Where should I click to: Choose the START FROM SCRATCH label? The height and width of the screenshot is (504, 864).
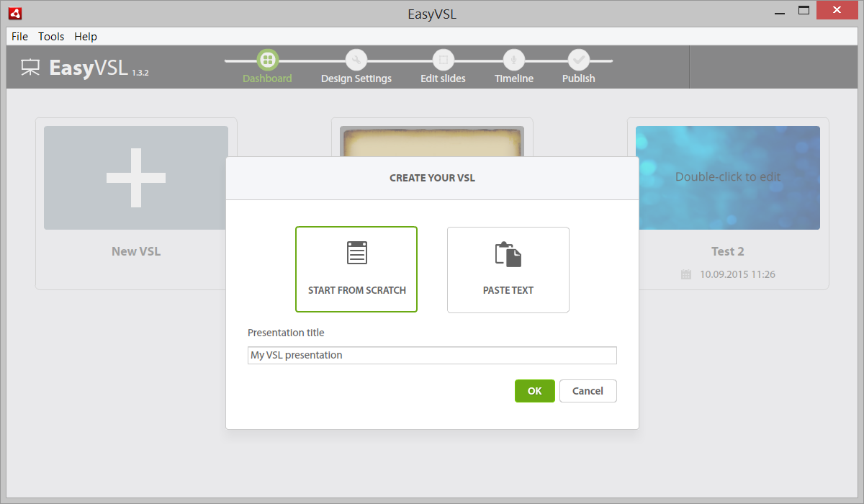pos(357,290)
